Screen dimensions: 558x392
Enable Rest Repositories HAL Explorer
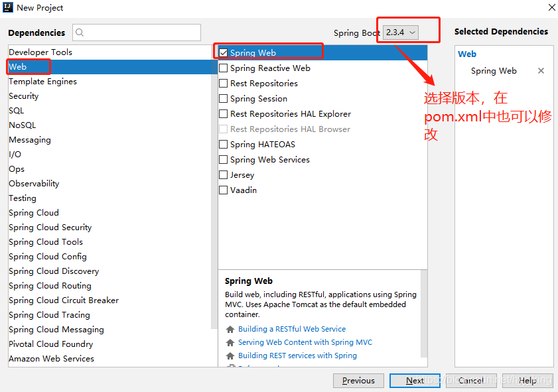pos(223,114)
